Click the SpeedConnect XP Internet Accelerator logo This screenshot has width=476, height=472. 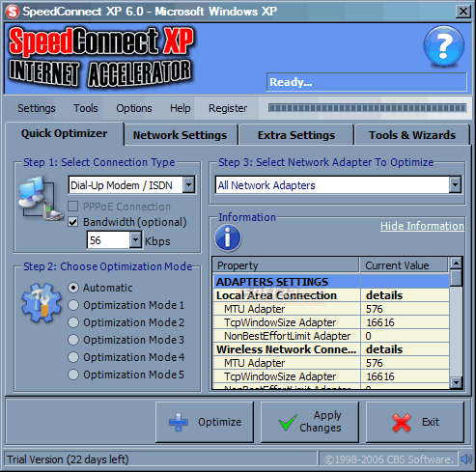[x=101, y=57]
